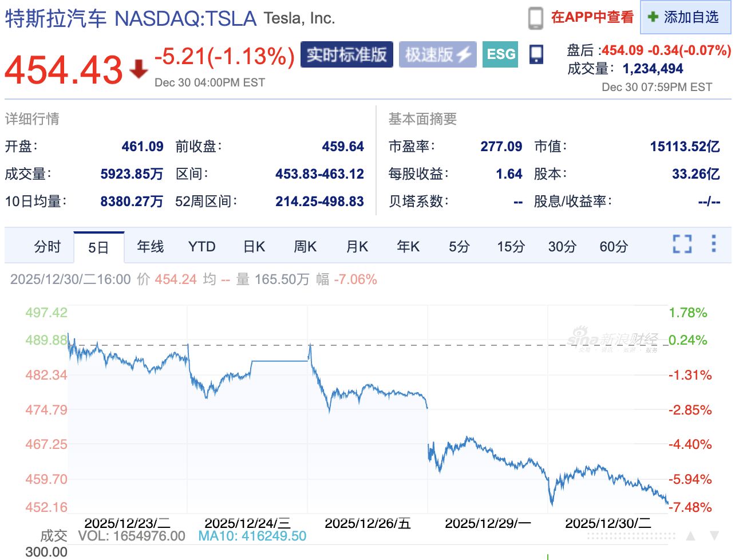Click the dark blue mobile icon next to ESG
Screen dimensions: 735x560
tap(536, 54)
